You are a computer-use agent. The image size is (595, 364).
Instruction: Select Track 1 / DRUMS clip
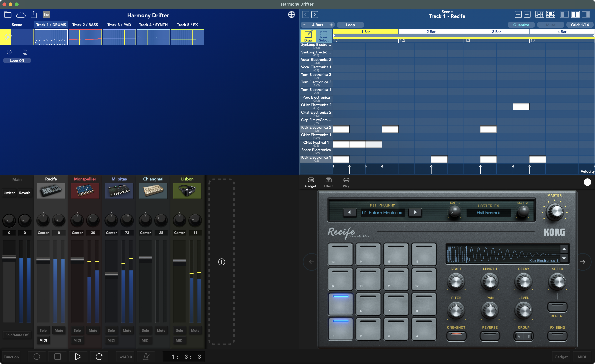click(x=51, y=37)
